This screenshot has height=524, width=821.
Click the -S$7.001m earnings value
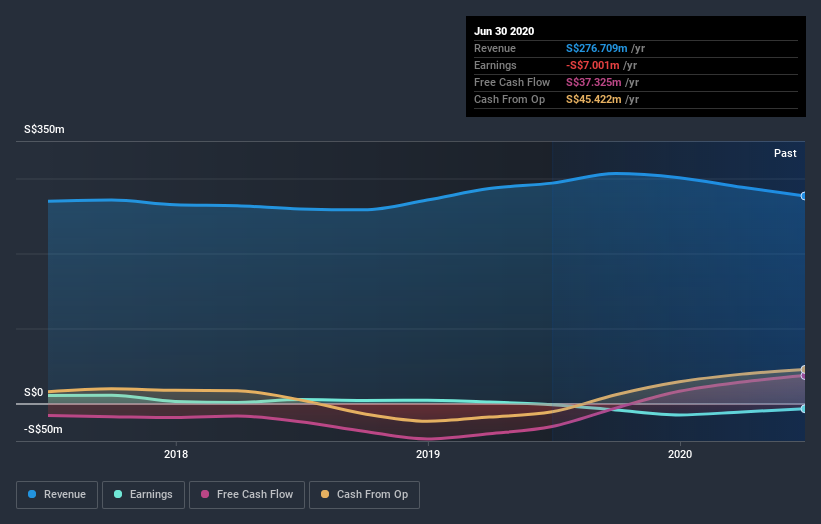tap(593, 65)
